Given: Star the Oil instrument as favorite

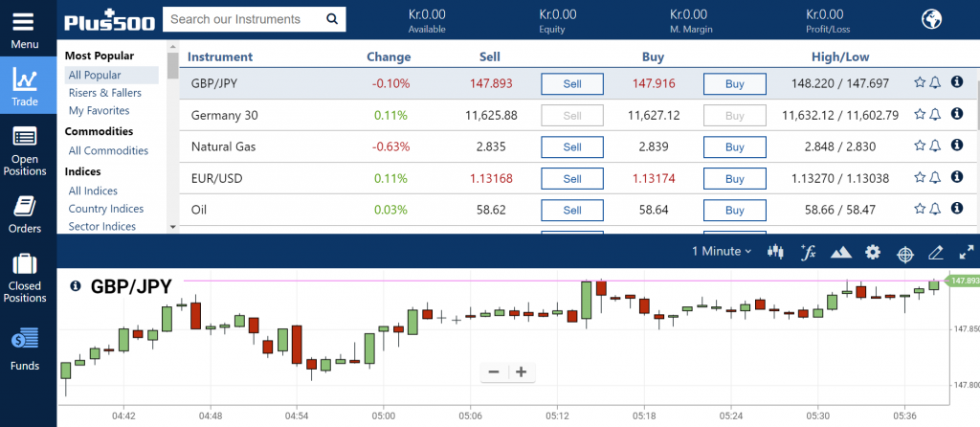Looking at the screenshot, I should (x=920, y=209).
